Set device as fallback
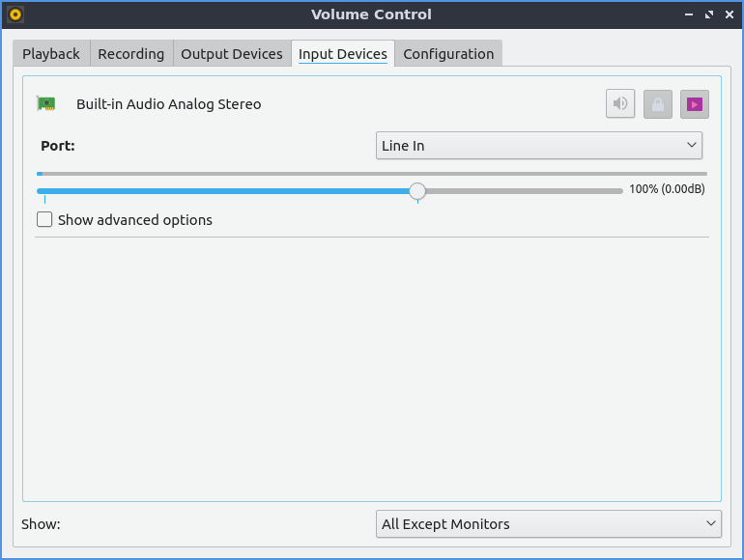 (694, 103)
